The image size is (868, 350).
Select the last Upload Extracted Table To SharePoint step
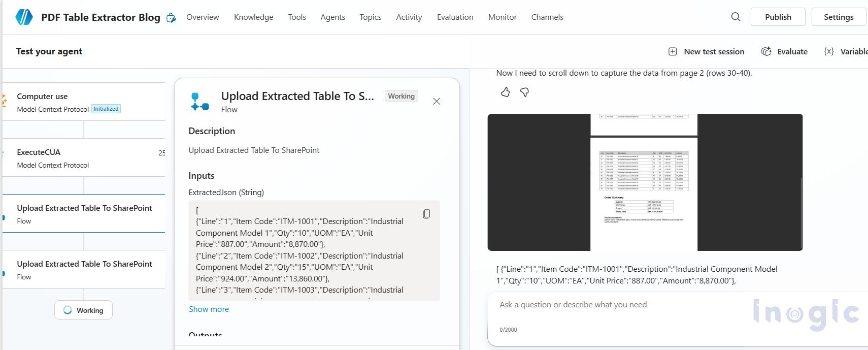coord(84,269)
